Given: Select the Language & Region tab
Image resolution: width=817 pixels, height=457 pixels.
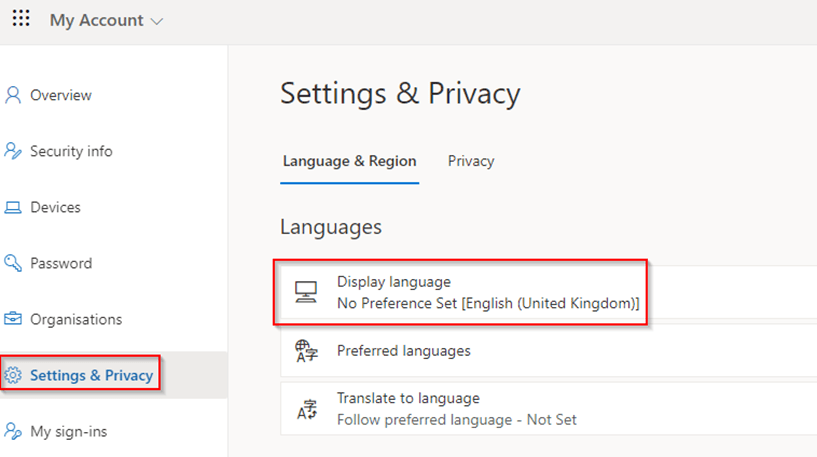Looking at the screenshot, I should click(349, 161).
